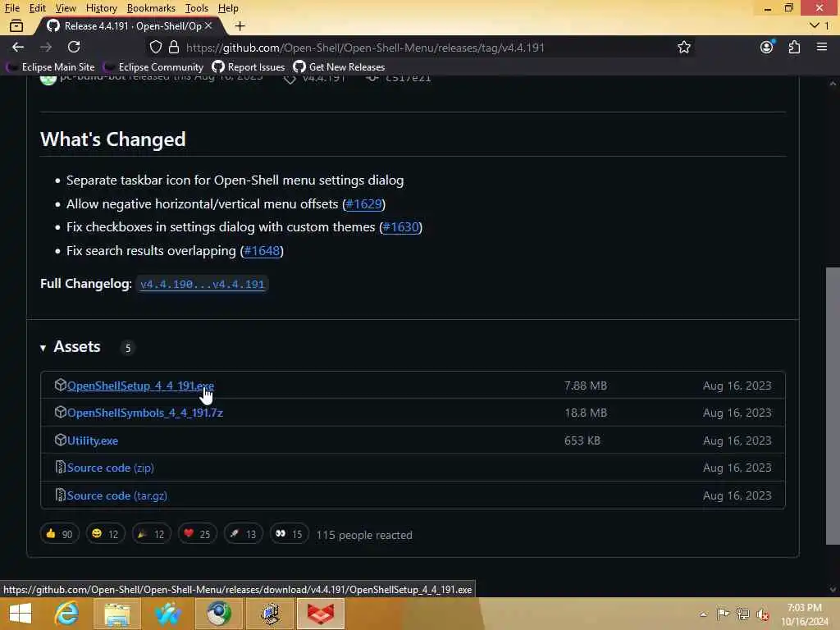
Task: Toggle the rocket reaction (13)
Action: click(x=243, y=534)
